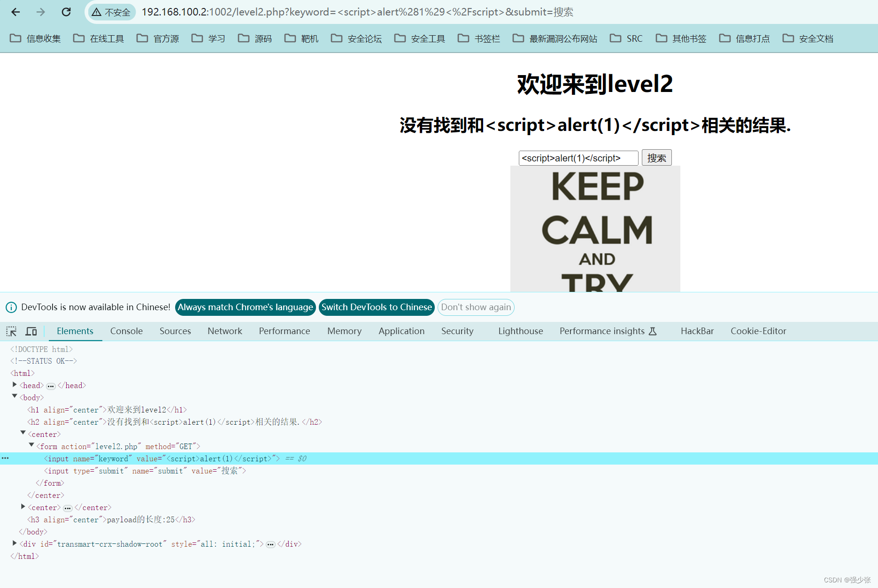Expand the head element node
Image resolution: width=878 pixels, height=588 pixels.
15,385
